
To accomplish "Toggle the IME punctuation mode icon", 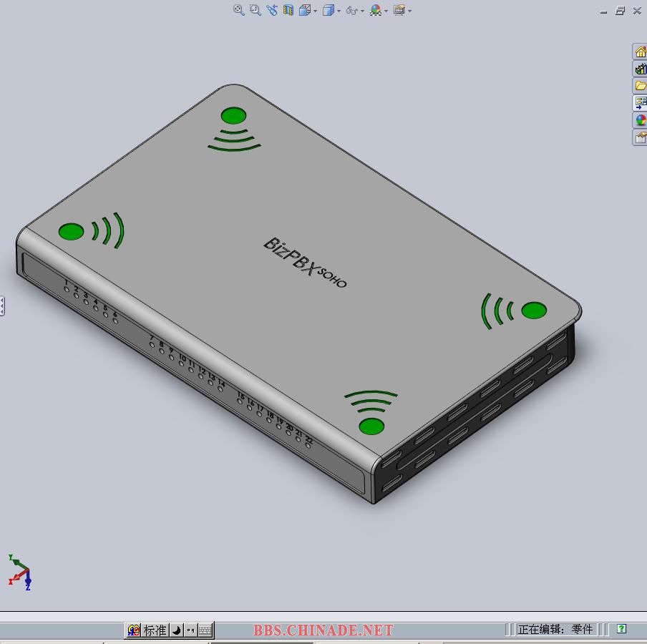I will tap(190, 630).
